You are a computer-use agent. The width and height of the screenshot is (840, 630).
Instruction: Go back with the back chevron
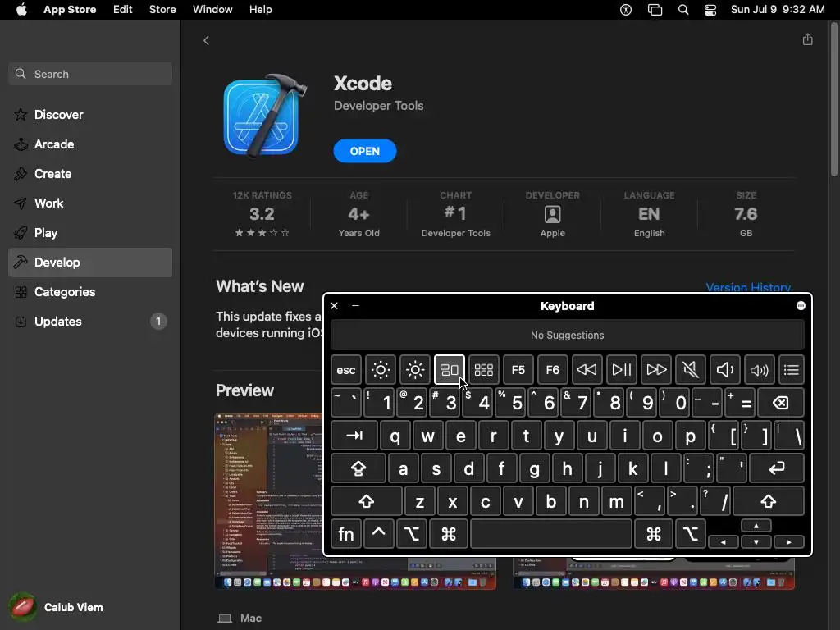206,41
